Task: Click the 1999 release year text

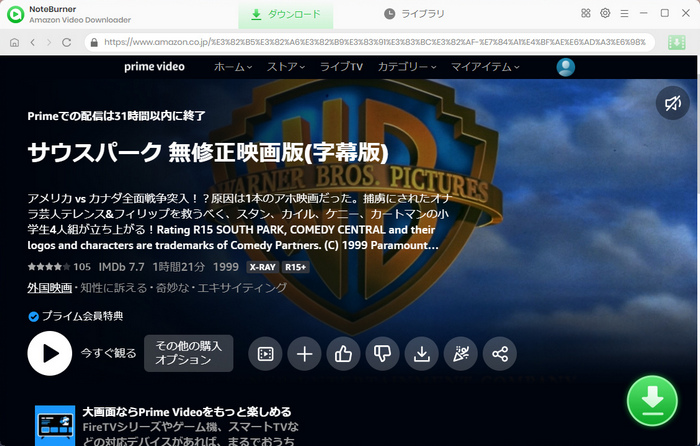Action: click(x=226, y=267)
